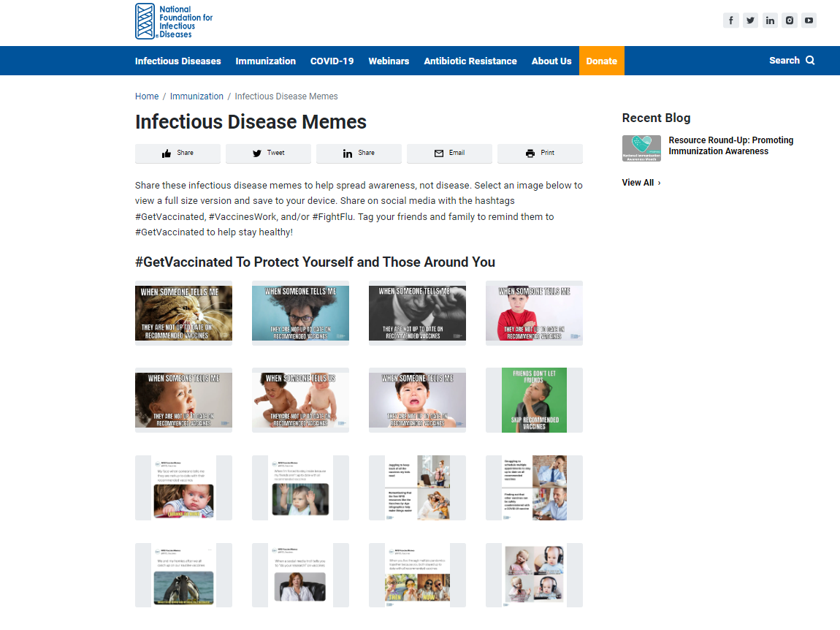This screenshot has width=840, height=630.
Task: Click the LinkedIn social icon
Action: pos(770,20)
